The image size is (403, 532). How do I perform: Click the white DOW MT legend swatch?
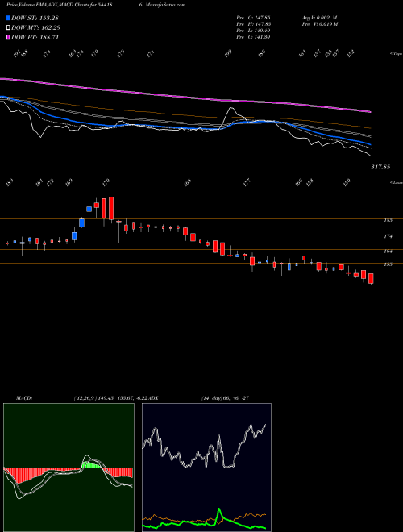click(8, 28)
